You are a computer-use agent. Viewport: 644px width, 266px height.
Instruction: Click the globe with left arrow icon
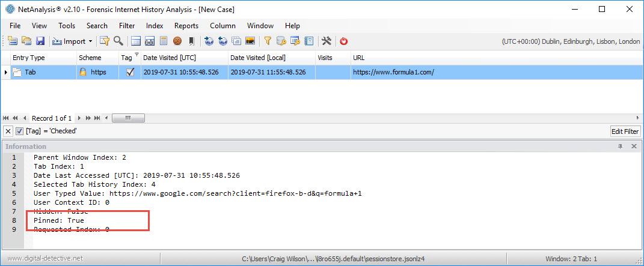(x=222, y=41)
